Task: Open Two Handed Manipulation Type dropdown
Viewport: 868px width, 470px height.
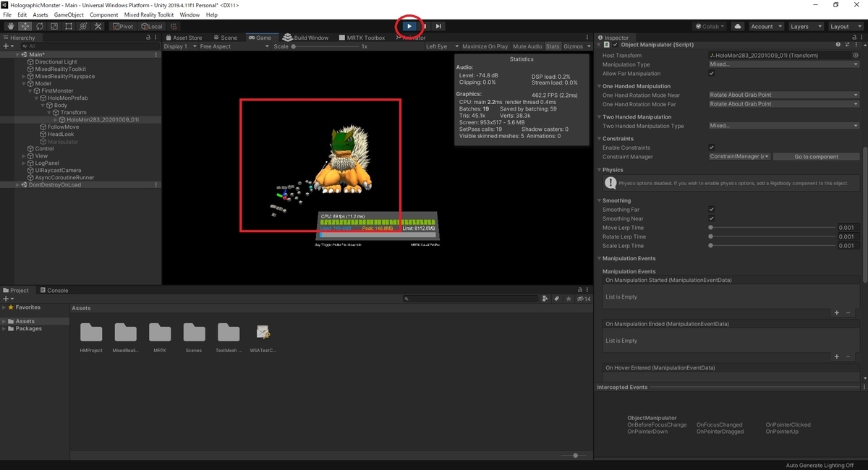Action: (x=784, y=126)
